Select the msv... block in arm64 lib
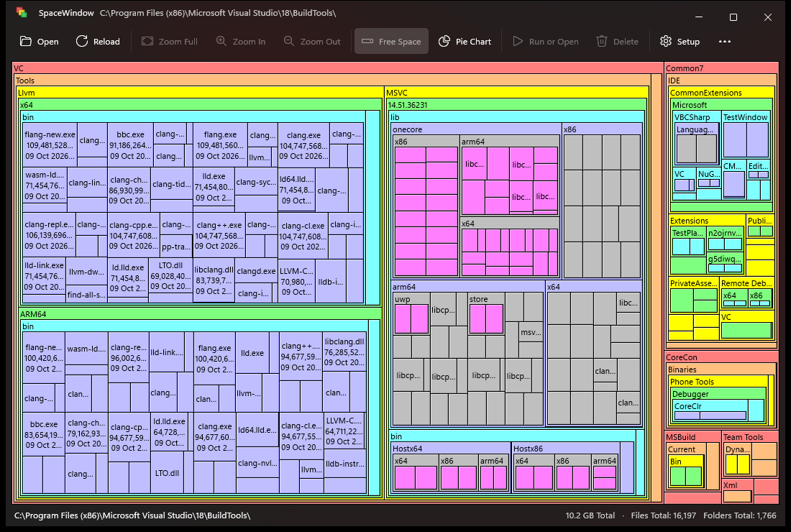791x532 pixels. 531,332
